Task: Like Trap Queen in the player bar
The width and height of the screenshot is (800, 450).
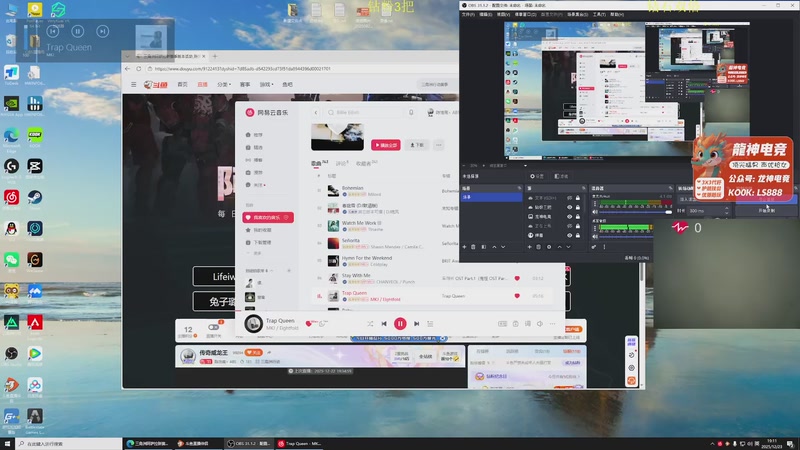Action: [308, 323]
